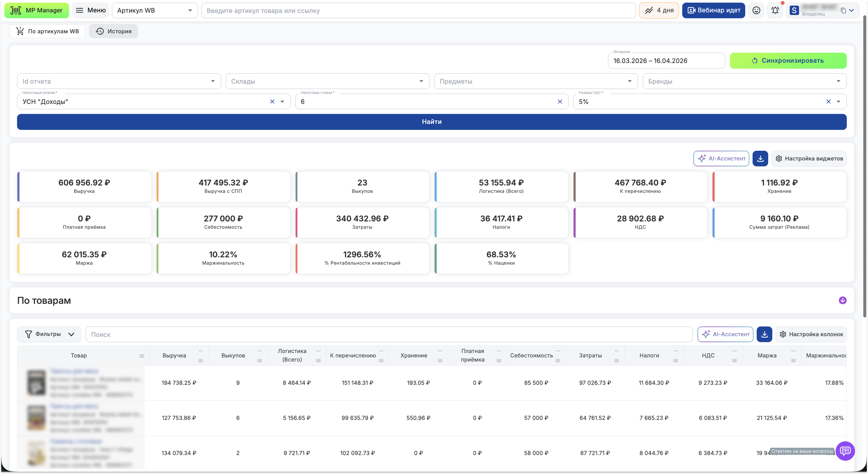Click the smiley face feedback icon
The width and height of the screenshot is (868, 474).
click(x=756, y=10)
